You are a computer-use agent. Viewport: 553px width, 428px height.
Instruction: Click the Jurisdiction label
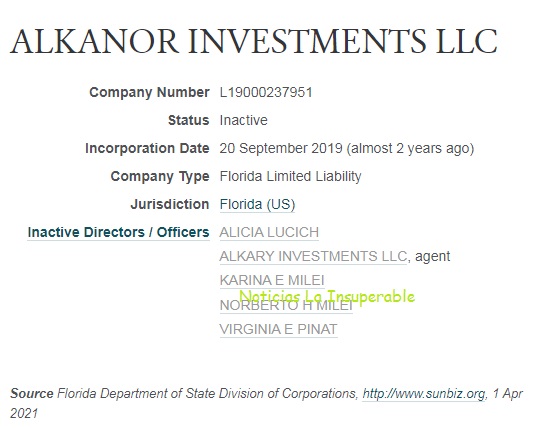(x=170, y=204)
